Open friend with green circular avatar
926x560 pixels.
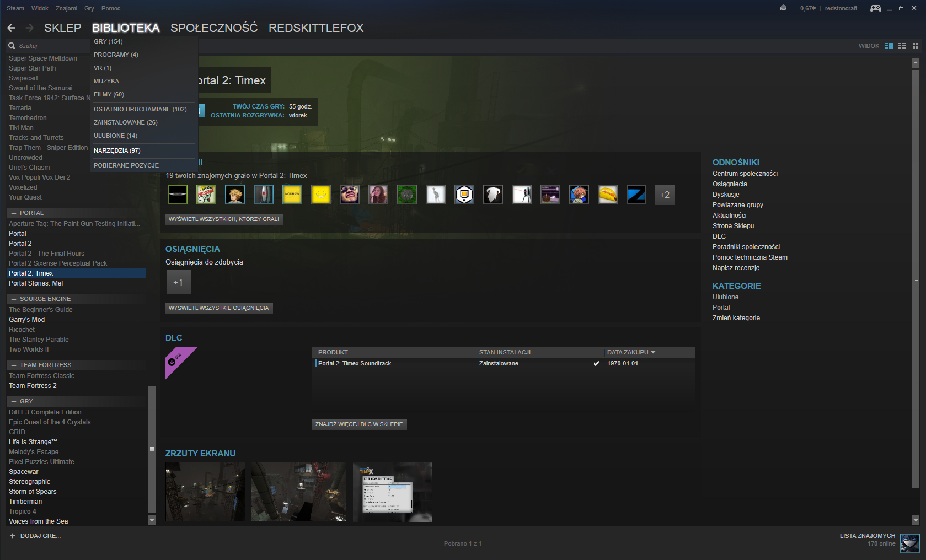(407, 195)
